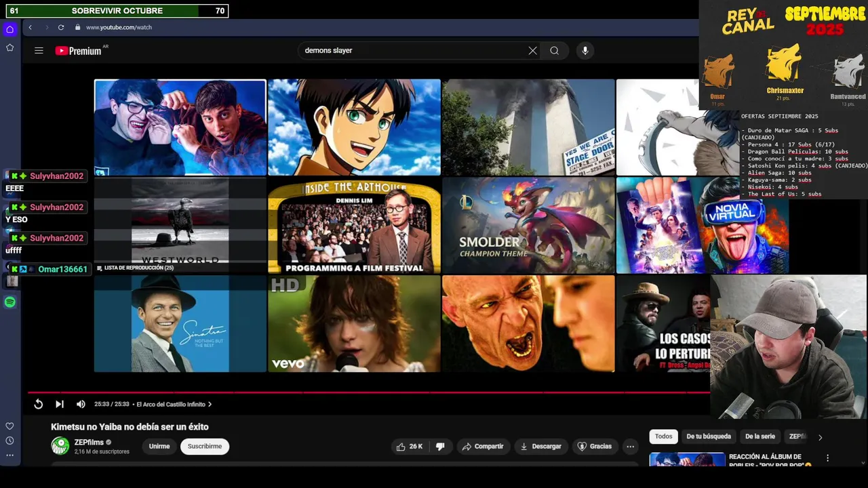The height and width of the screenshot is (488, 868).
Task: Join the channel with Unirme
Action: click(159, 446)
